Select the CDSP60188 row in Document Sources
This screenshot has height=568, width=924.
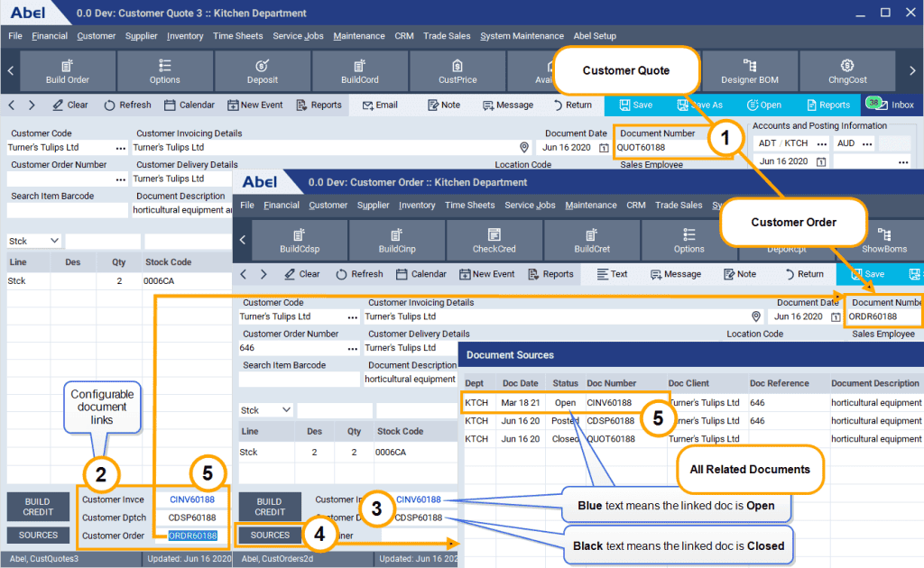[x=611, y=421]
